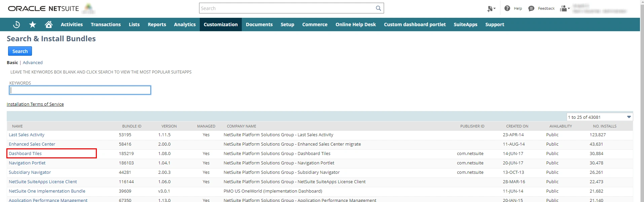Select com.netsuite in Subsidiary Navigator row

[x=470, y=172]
